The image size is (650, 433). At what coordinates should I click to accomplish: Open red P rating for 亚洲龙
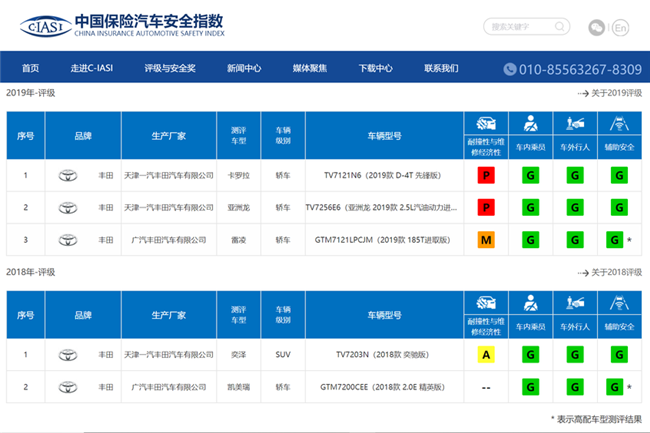(x=486, y=207)
